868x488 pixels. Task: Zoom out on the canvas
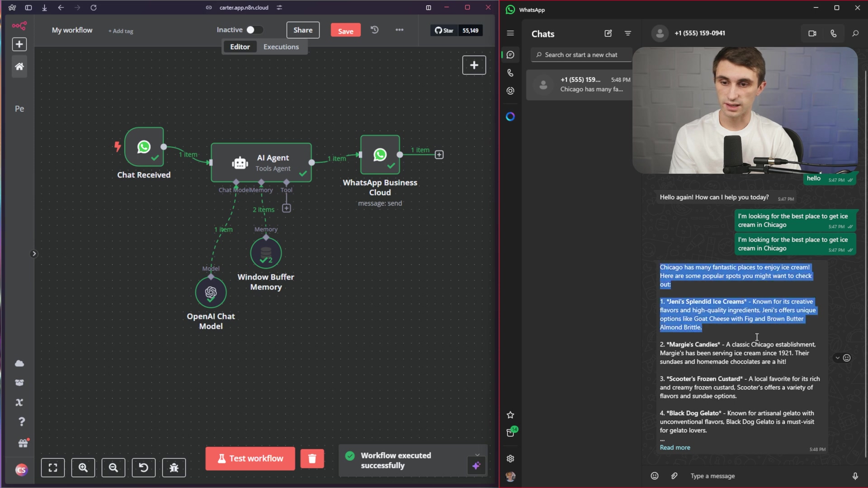tap(113, 468)
